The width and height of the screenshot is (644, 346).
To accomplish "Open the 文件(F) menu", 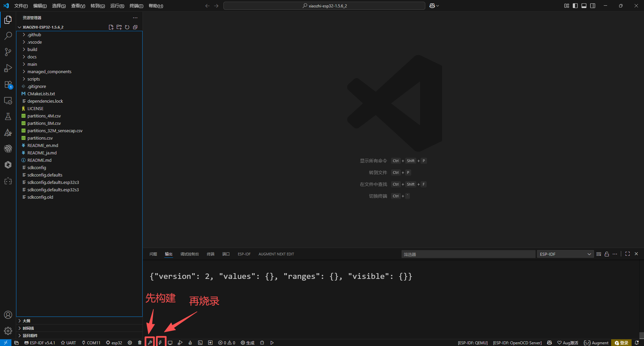I will pyautogui.click(x=21, y=6).
